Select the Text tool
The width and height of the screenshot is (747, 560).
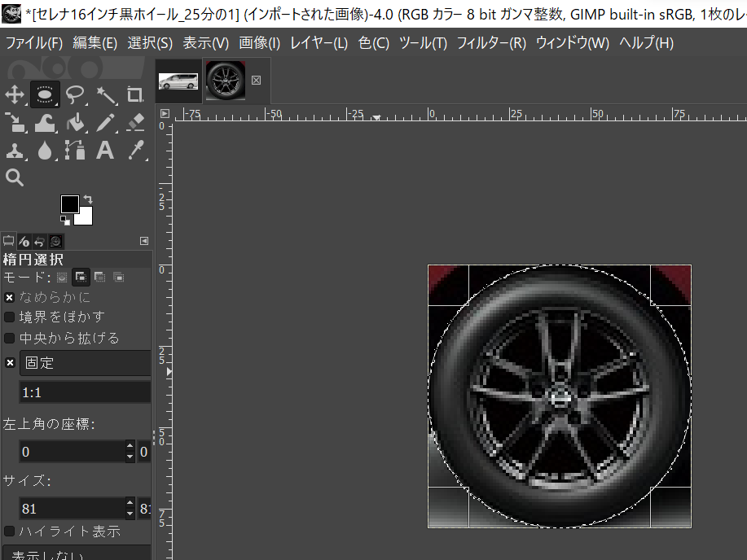point(105,151)
